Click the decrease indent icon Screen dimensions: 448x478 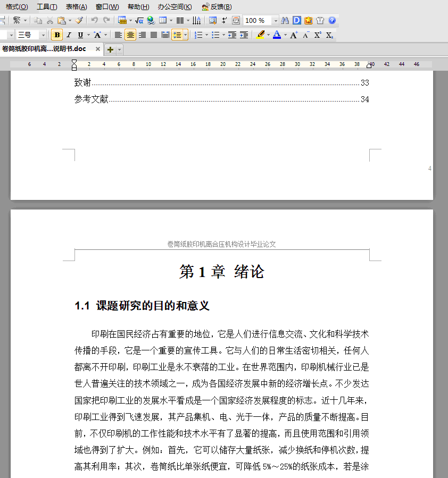pyautogui.click(x=232, y=35)
